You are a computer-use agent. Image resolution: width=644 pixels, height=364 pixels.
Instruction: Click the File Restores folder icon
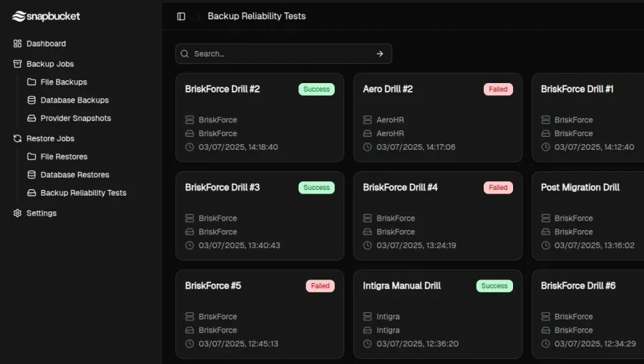[31, 157]
